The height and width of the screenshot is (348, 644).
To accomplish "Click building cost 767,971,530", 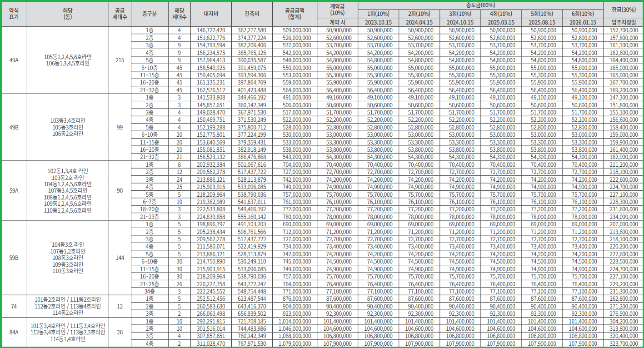I will [252, 343].
